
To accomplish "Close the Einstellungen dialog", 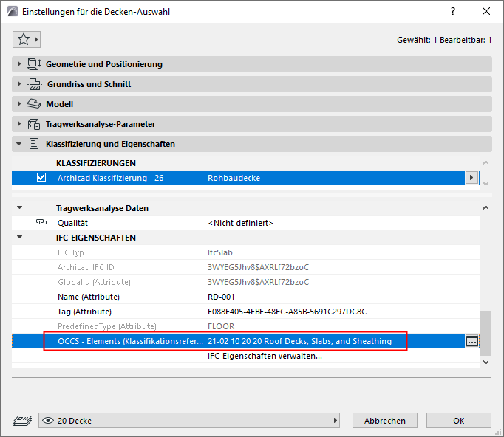I will 486,11.
